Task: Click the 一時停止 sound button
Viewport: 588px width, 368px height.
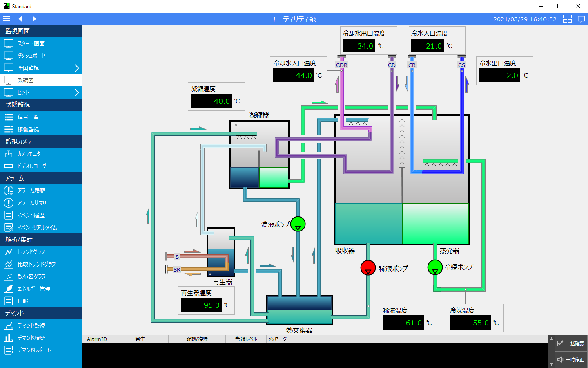Action: pyautogui.click(x=571, y=360)
